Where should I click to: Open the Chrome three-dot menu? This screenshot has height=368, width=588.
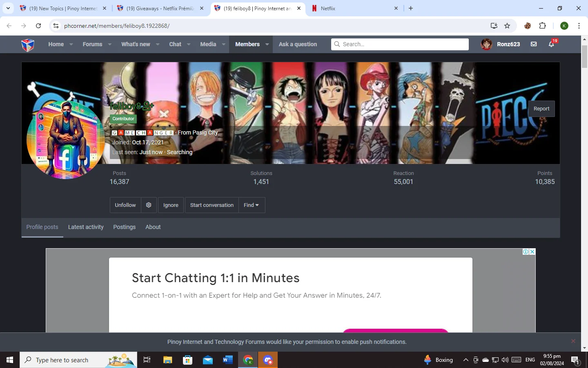tap(579, 26)
